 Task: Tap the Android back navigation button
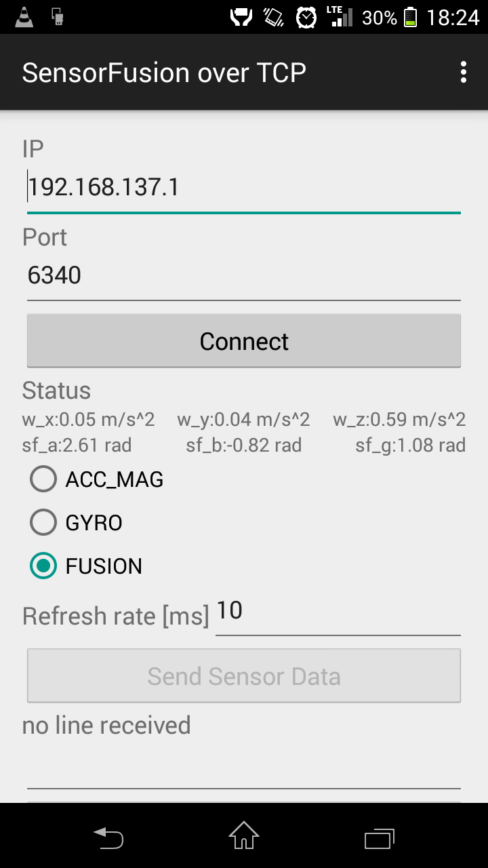[x=108, y=836]
